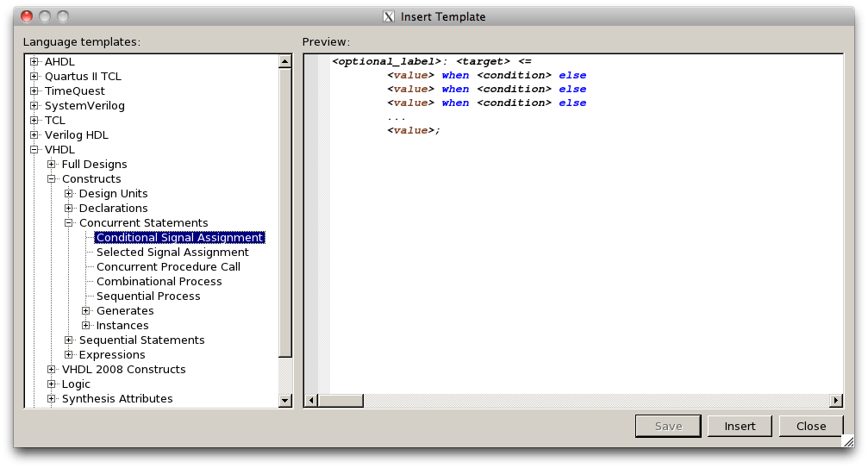Select the TimeQuest label in tree
Image resolution: width=868 pixels, height=468 pixels.
(75, 90)
